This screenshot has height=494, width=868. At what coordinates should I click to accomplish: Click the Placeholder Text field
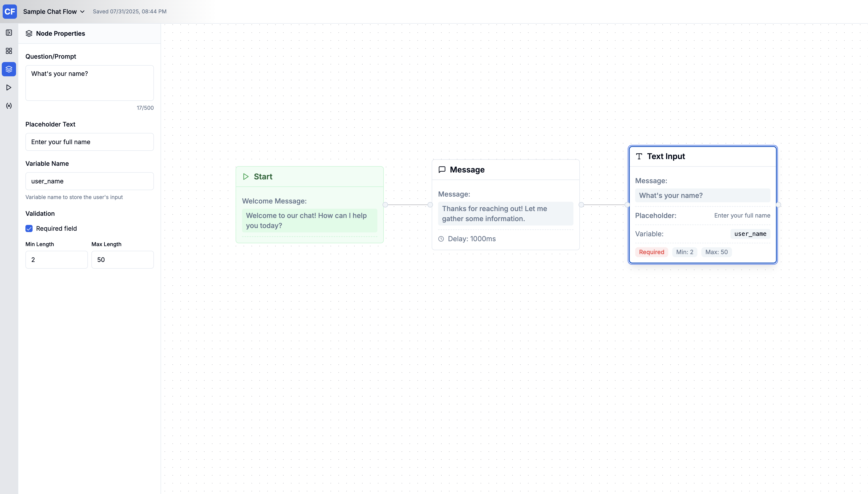(x=89, y=142)
